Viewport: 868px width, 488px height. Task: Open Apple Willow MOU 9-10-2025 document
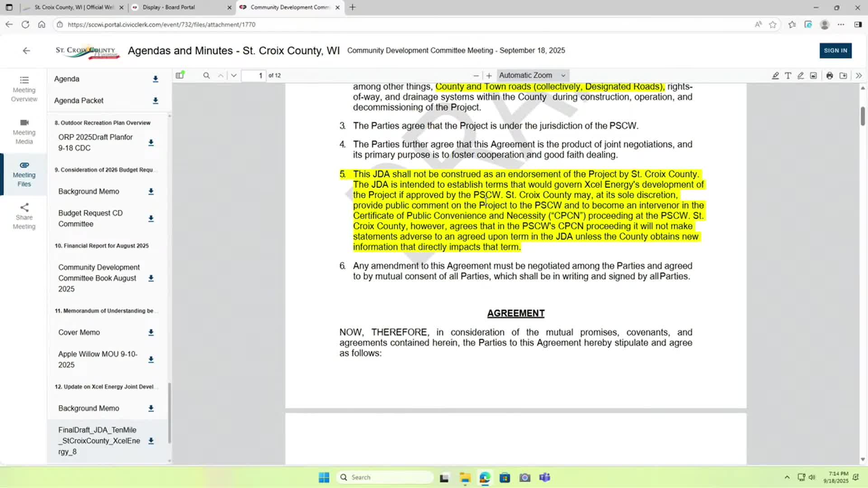pyautogui.click(x=98, y=360)
